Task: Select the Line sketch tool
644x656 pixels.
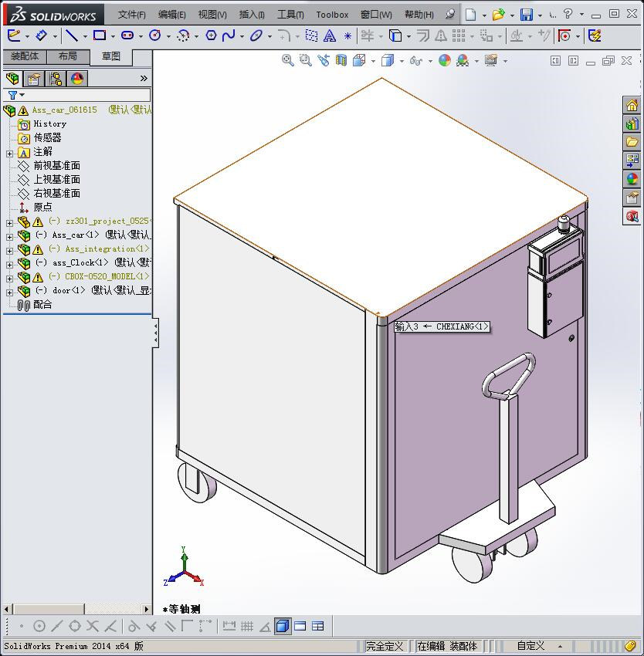Action: pyautogui.click(x=72, y=36)
